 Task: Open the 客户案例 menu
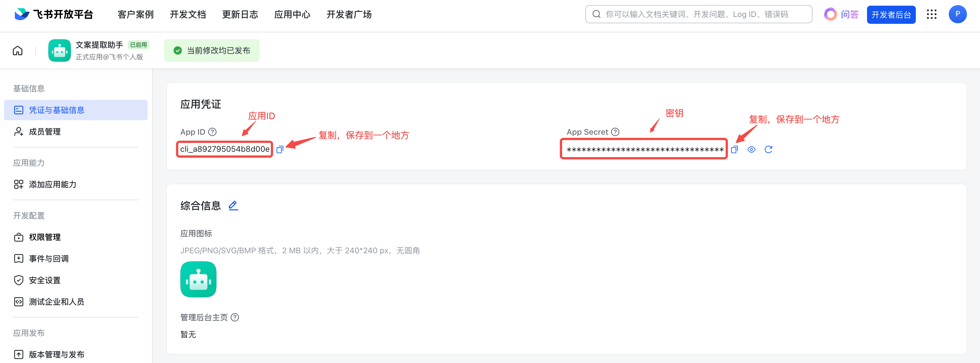[136, 14]
